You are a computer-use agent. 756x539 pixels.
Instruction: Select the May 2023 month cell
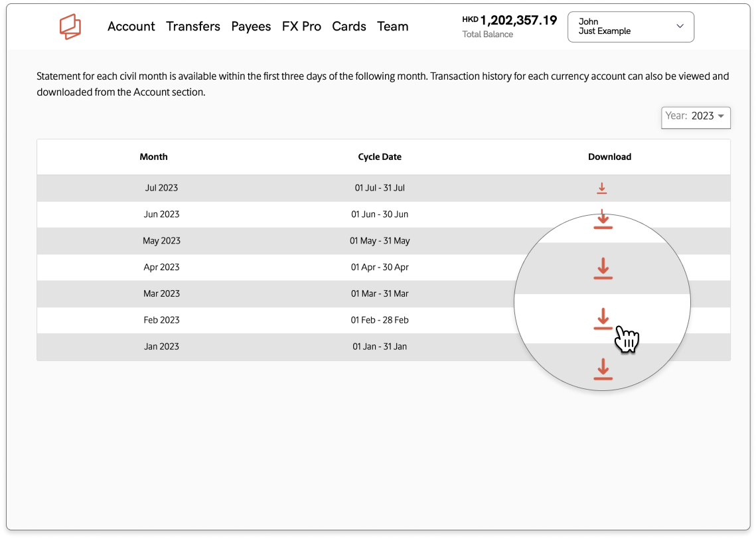(161, 240)
